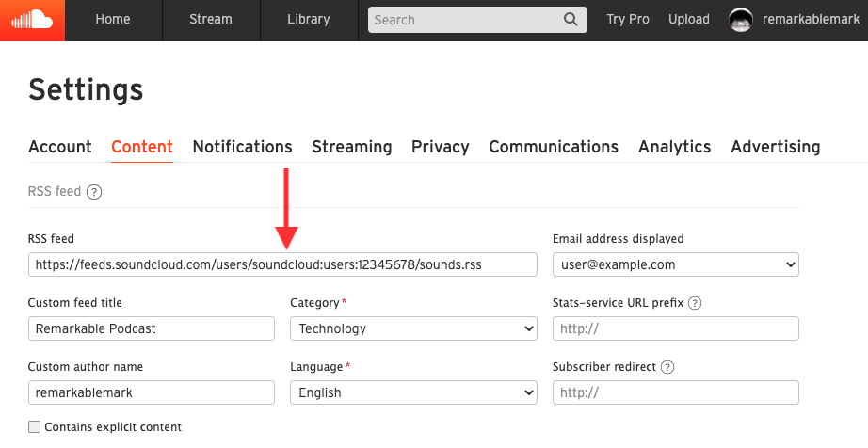Screen dimensions: 868x448
Task: Open Stream in top navigation
Action: (211, 20)
